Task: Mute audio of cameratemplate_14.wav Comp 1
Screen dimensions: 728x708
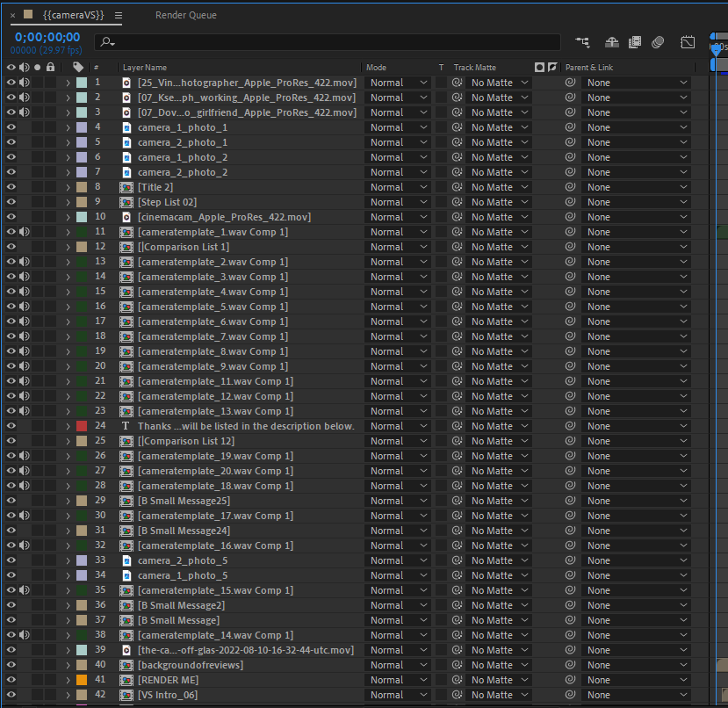Action: coord(24,634)
